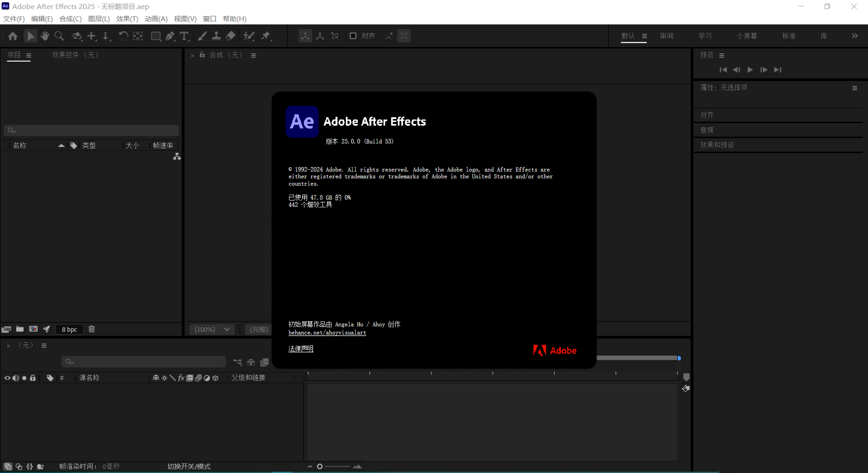
Task: Open the 合成 (无) viewer panel menu
Action: (x=253, y=55)
